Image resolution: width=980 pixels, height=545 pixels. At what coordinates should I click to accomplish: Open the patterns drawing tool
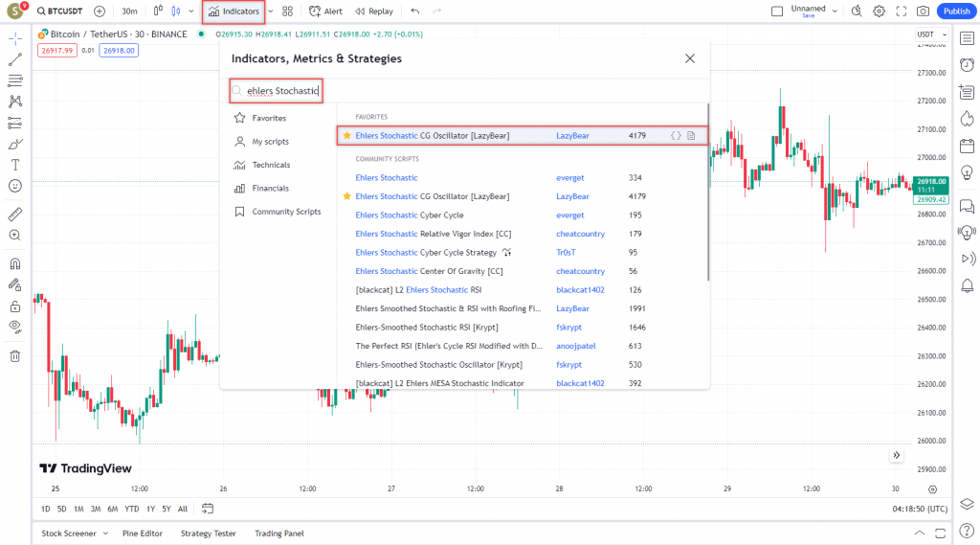[x=15, y=102]
